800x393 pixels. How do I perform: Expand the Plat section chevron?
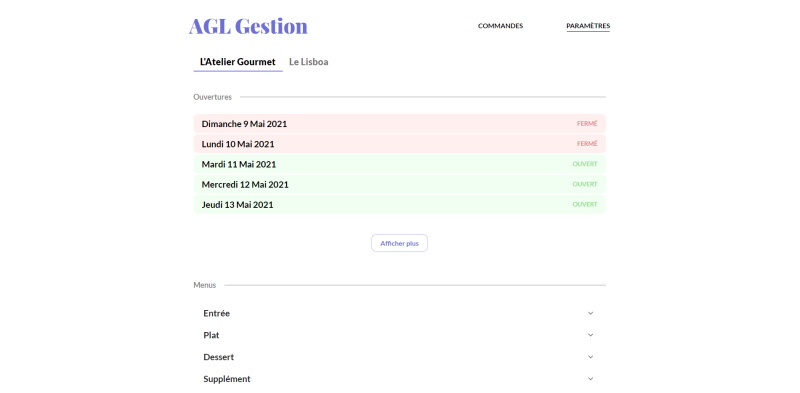coord(590,335)
